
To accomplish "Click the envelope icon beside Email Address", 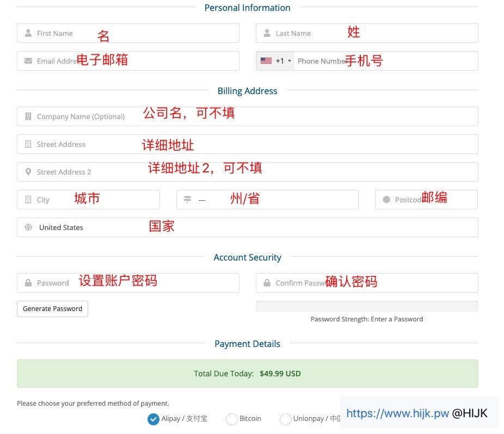I will tap(28, 61).
